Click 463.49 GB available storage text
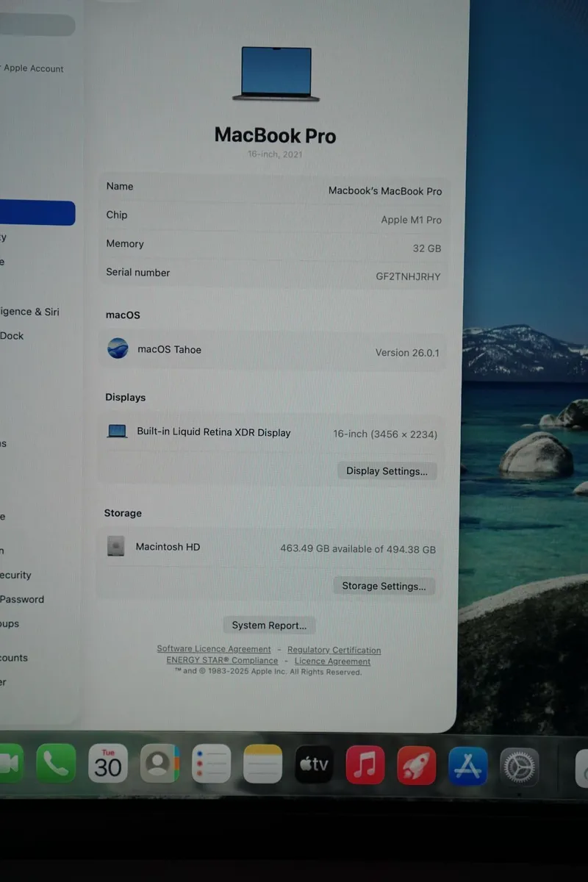Image resolution: width=588 pixels, height=882 pixels. pyautogui.click(x=358, y=549)
